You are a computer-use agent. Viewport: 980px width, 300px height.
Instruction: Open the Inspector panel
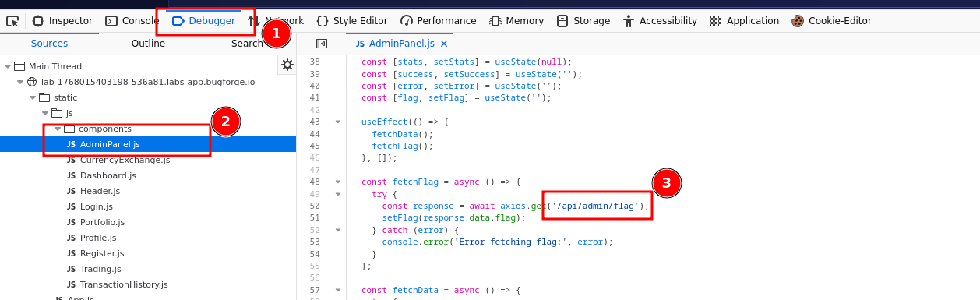(x=62, y=21)
